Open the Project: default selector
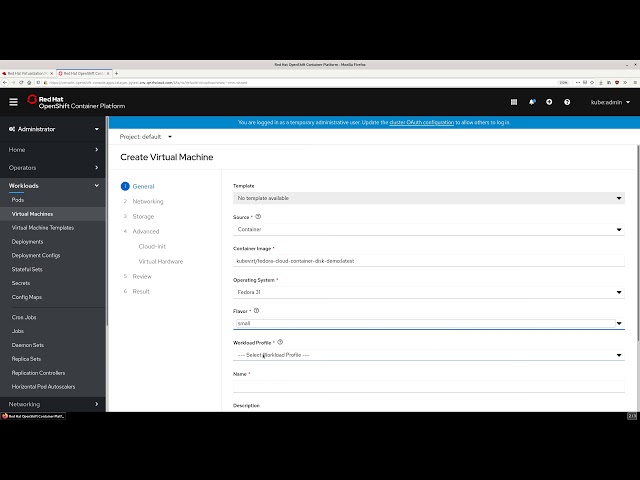 coord(146,137)
